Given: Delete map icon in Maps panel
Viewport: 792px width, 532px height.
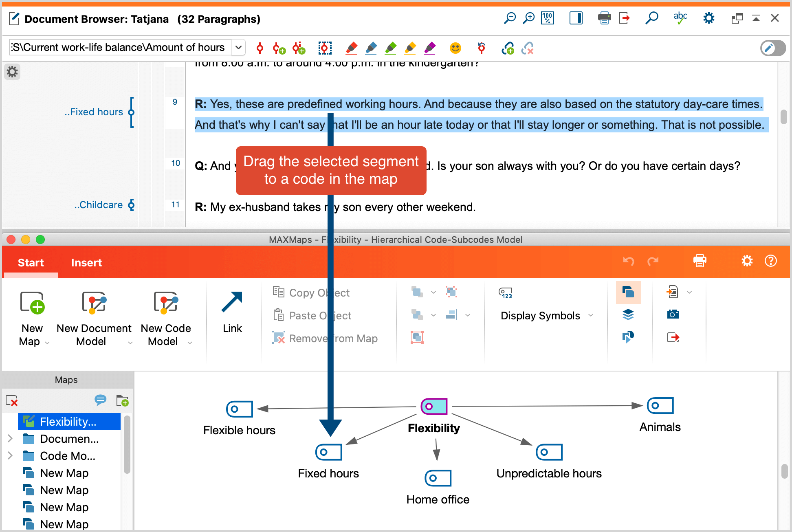Looking at the screenshot, I should click(x=12, y=401).
